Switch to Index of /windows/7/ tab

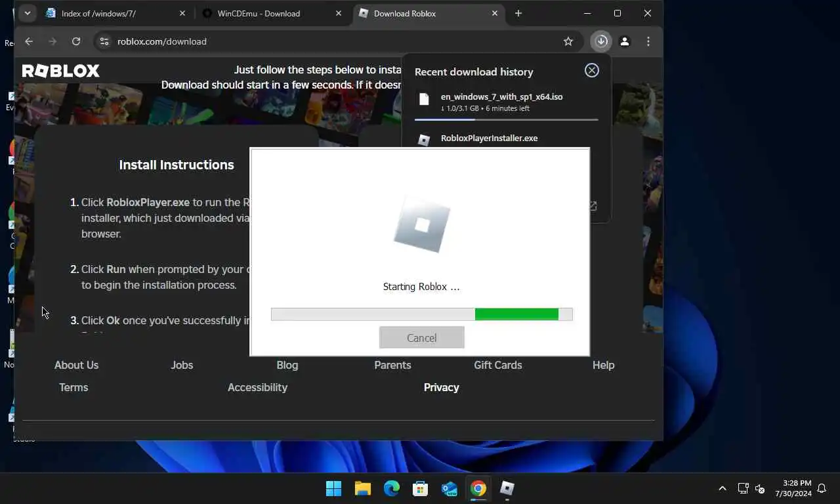coord(115,13)
